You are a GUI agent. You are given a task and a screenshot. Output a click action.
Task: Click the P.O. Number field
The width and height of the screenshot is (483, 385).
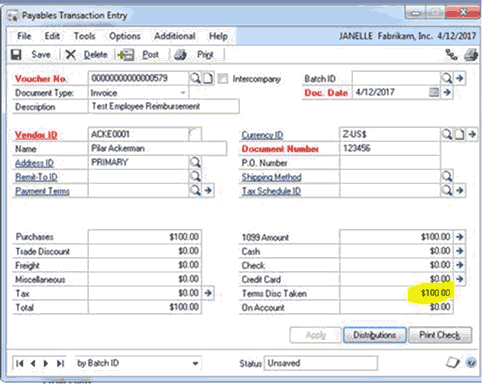(x=390, y=163)
